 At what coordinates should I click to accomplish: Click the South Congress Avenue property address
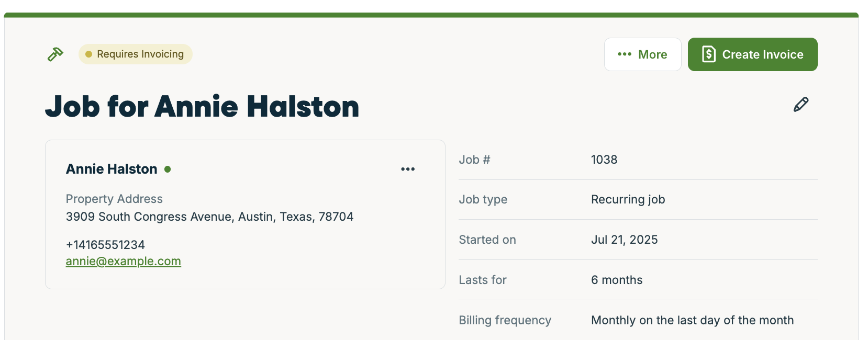209,217
